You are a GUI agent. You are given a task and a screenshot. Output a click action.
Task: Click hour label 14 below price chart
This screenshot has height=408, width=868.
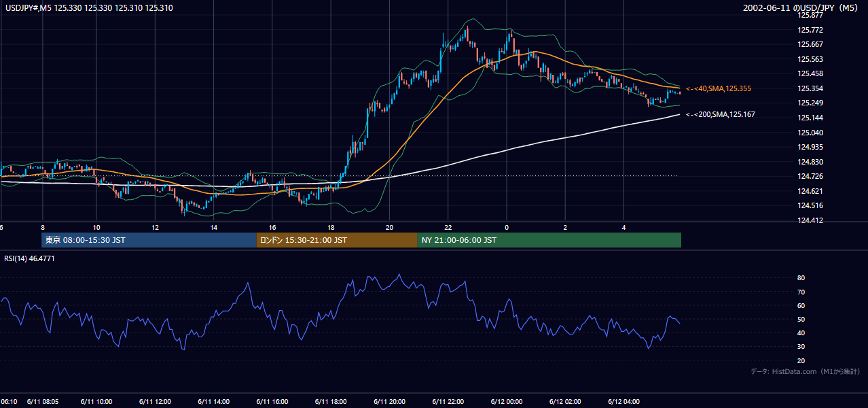(214, 227)
